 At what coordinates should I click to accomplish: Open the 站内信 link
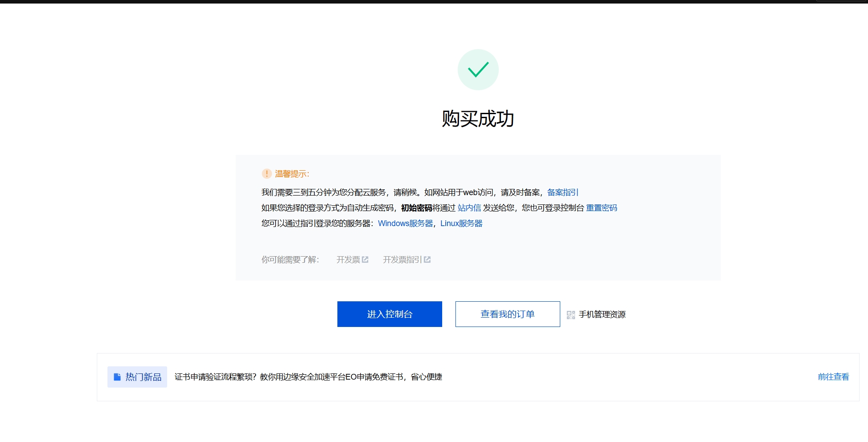coord(469,208)
